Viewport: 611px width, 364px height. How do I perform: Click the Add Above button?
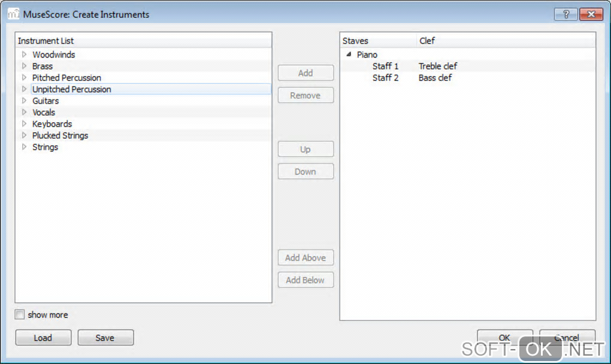[x=305, y=257]
